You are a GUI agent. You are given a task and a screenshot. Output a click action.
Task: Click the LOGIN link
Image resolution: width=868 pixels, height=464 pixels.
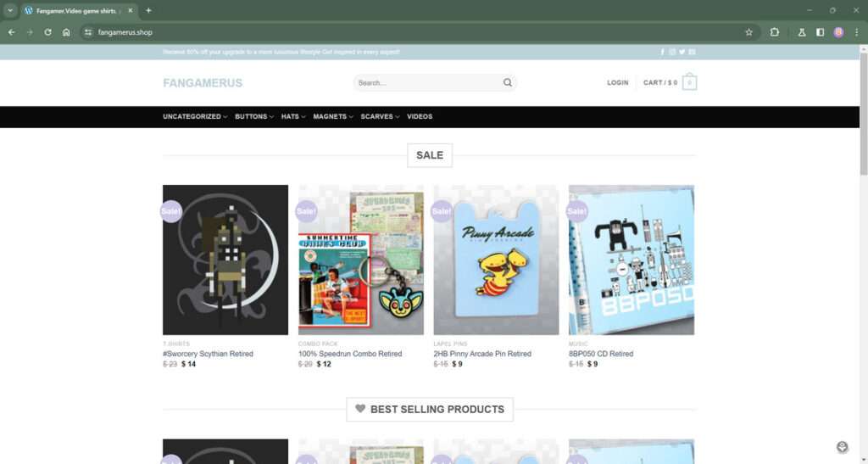click(x=617, y=82)
